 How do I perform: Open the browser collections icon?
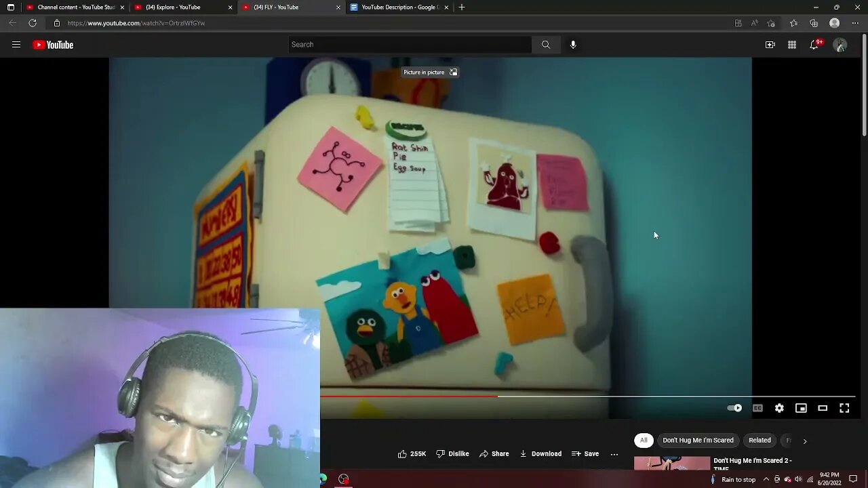click(x=814, y=23)
